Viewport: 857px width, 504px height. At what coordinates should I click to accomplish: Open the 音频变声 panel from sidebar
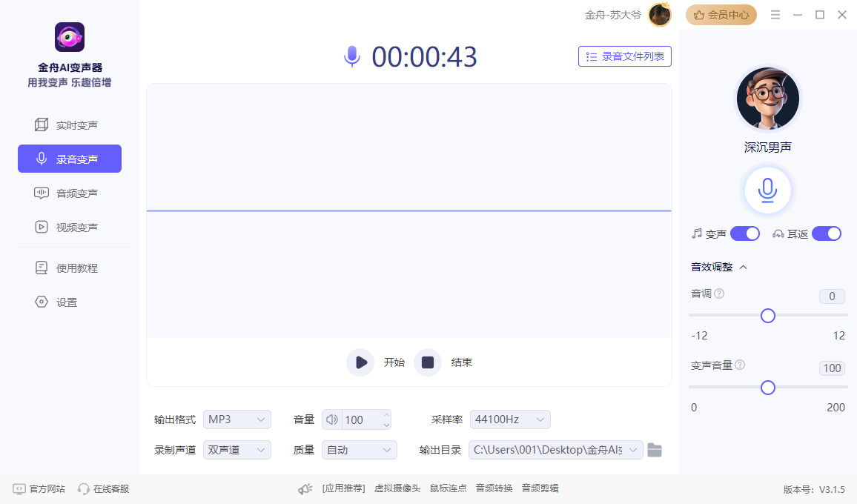tap(70, 193)
